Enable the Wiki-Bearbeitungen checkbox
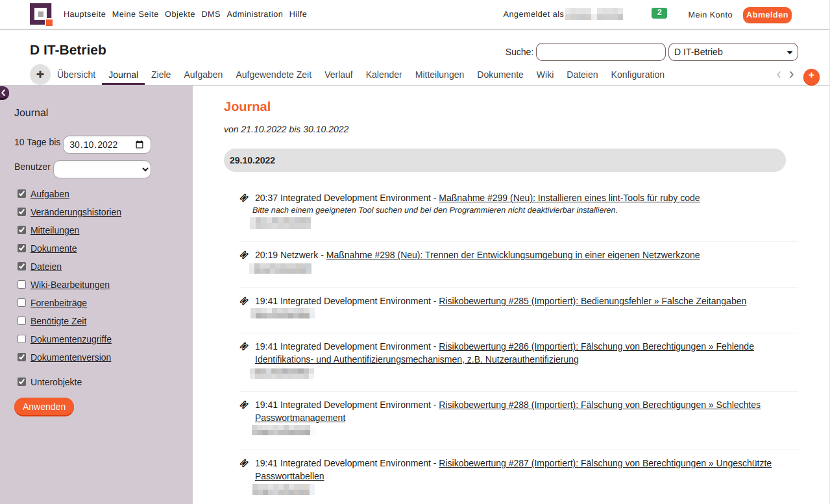Screen dimensions: 830x504 tap(22, 285)
